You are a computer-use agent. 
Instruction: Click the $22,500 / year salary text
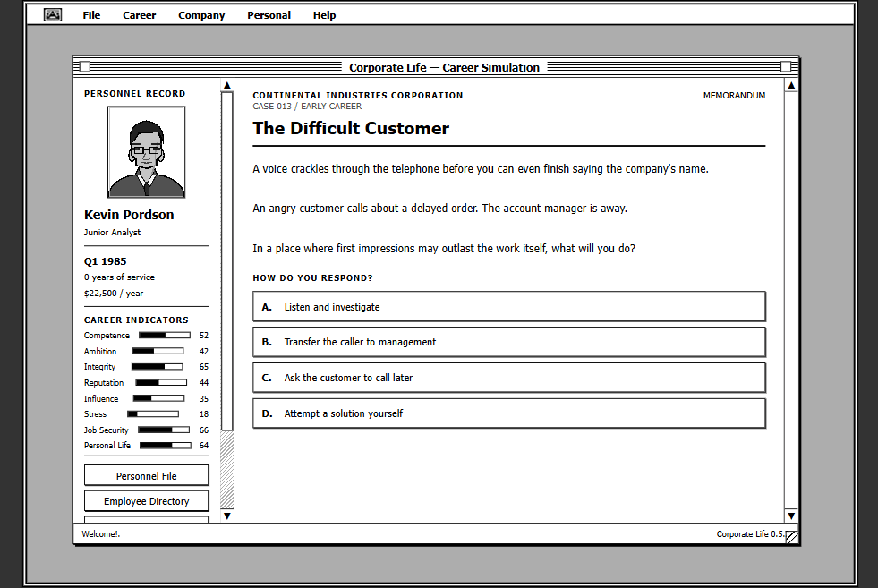tap(114, 294)
